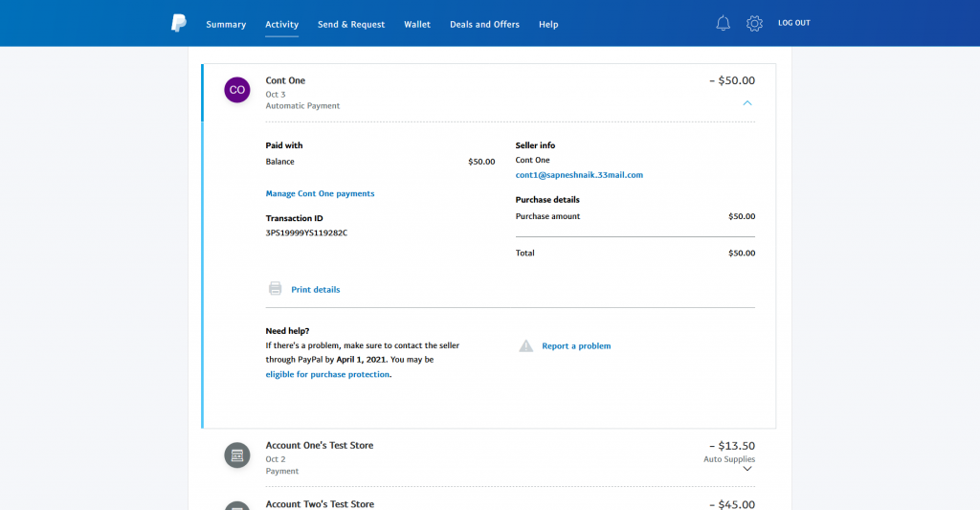The width and height of the screenshot is (980, 510).
Task: Open the notifications bell icon
Action: coord(724,24)
